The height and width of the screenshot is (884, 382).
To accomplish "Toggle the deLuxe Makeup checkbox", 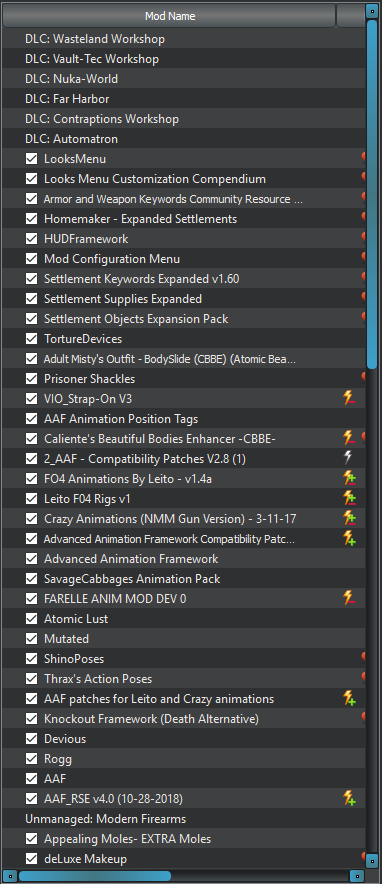I will point(32,859).
